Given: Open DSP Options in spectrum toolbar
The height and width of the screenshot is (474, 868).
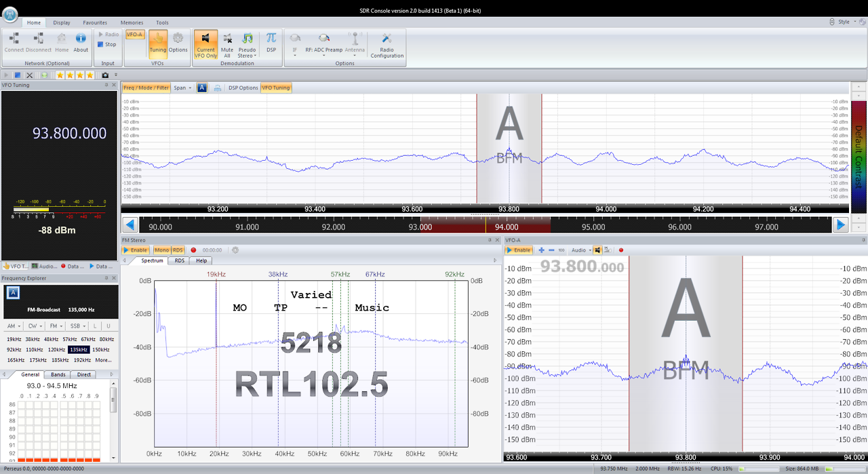Looking at the screenshot, I should 243,87.
